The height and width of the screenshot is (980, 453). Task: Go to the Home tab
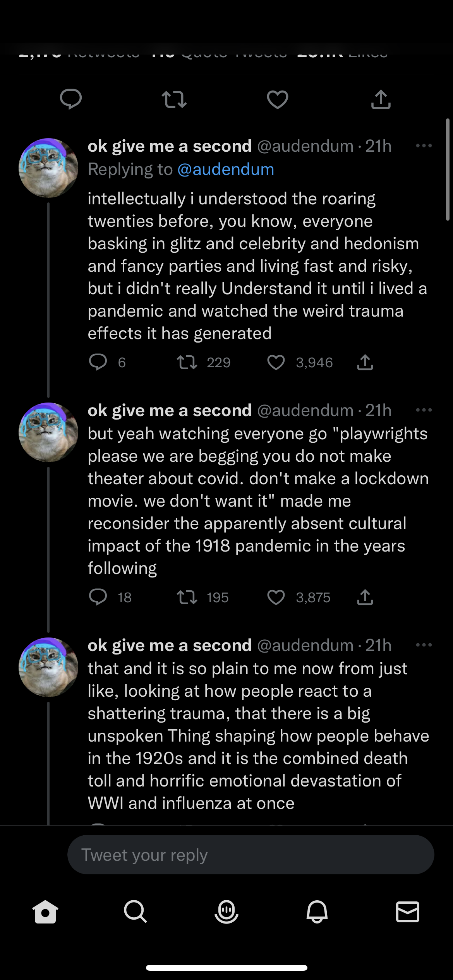45,911
